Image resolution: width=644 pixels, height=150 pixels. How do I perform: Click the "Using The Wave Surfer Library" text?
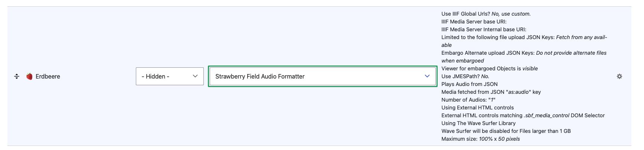point(478,123)
